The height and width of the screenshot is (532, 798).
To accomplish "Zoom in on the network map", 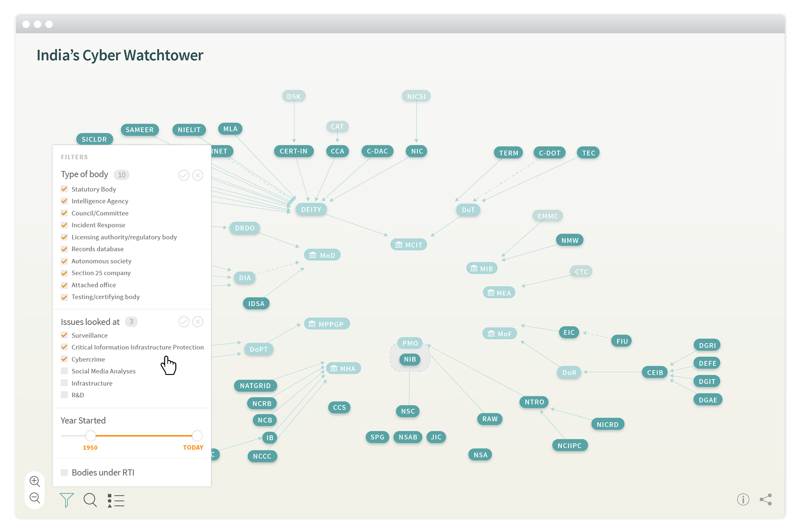I will (35, 481).
